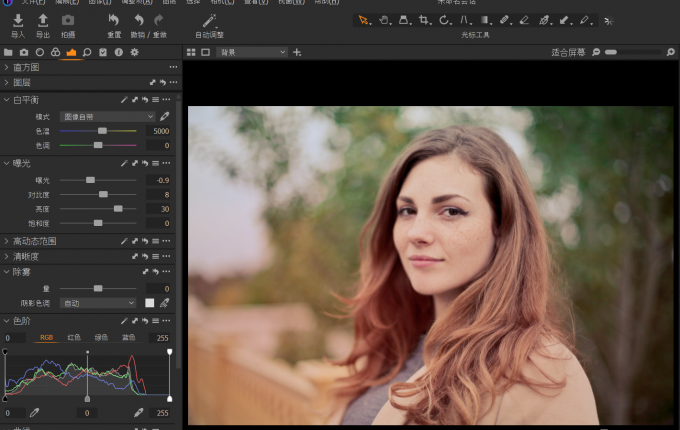Select the healing bandage tool
This screenshot has height=430, width=680.
tap(504, 20)
